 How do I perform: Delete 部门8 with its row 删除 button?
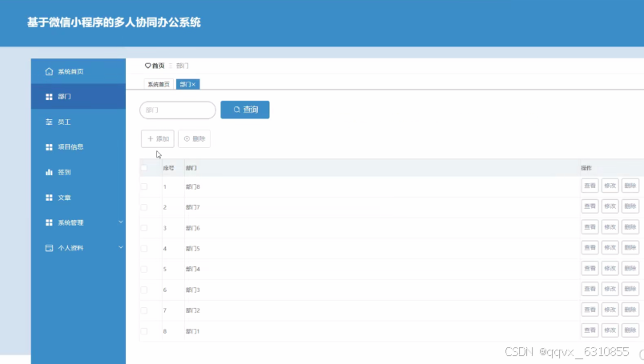point(630,186)
